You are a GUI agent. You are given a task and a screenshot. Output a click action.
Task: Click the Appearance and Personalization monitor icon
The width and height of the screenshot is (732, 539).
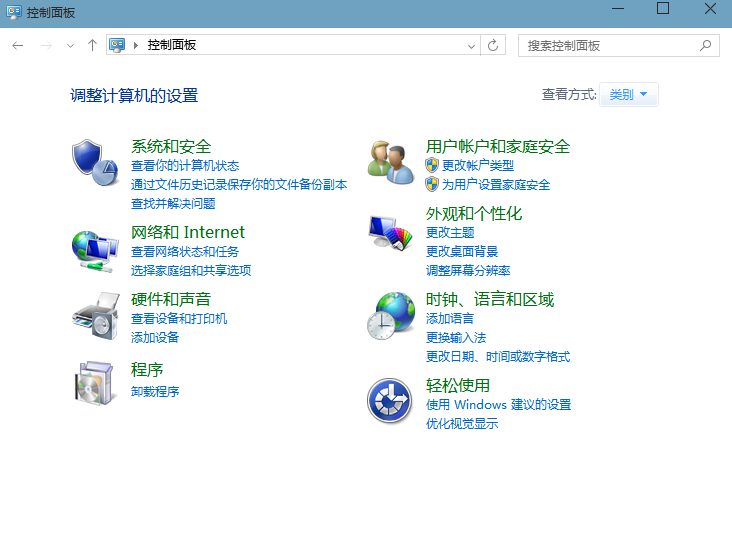(x=390, y=232)
